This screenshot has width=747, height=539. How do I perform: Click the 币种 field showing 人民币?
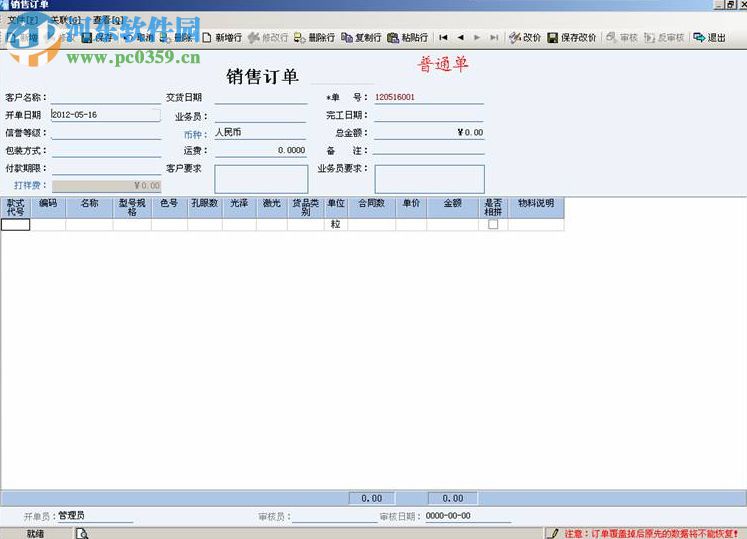261,133
